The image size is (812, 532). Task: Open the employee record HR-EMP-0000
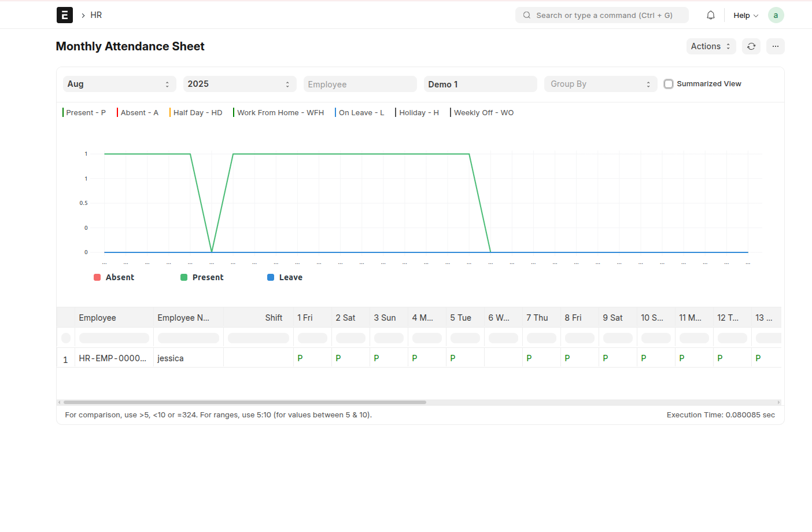(x=113, y=358)
